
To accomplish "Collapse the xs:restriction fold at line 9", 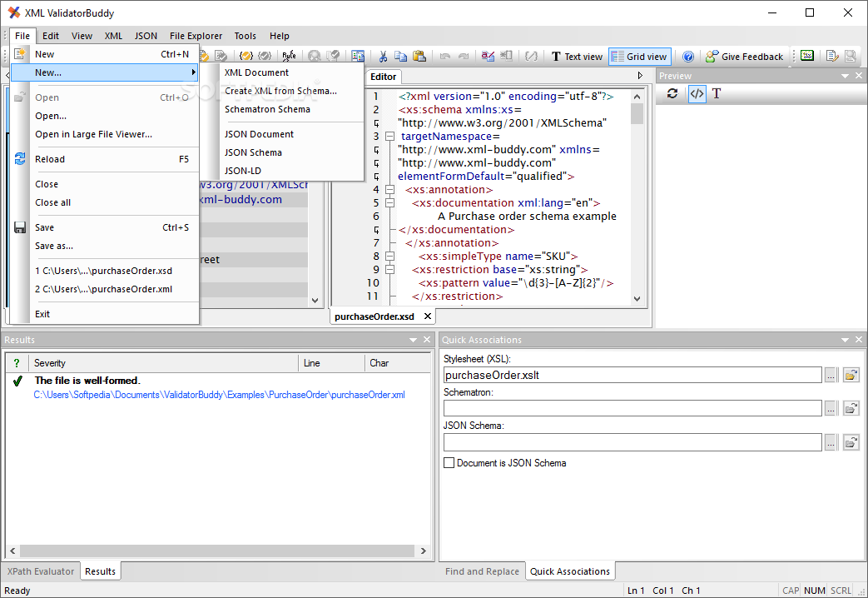I will pos(389,269).
